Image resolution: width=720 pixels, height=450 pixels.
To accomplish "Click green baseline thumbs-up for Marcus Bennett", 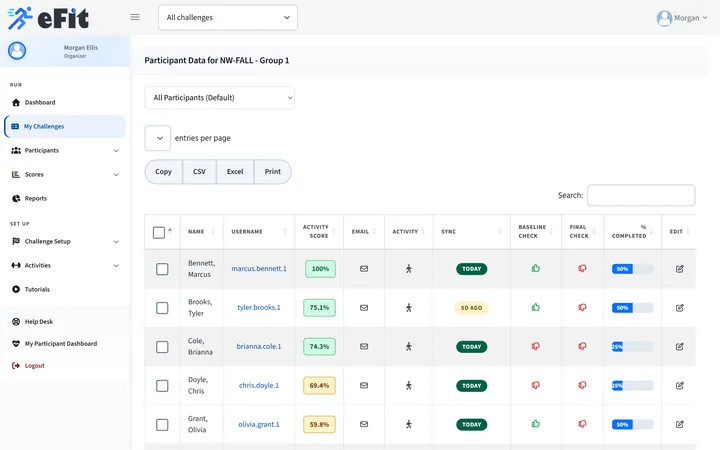I will point(535,268).
